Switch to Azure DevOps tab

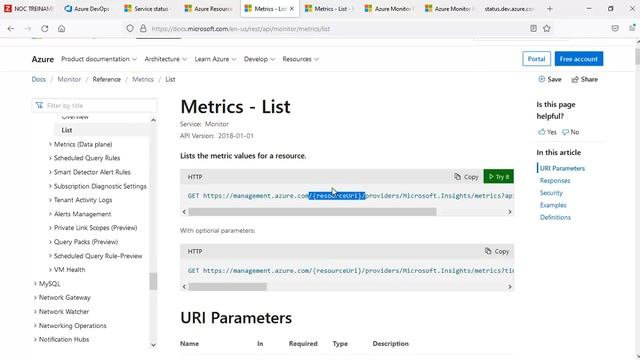point(87,9)
